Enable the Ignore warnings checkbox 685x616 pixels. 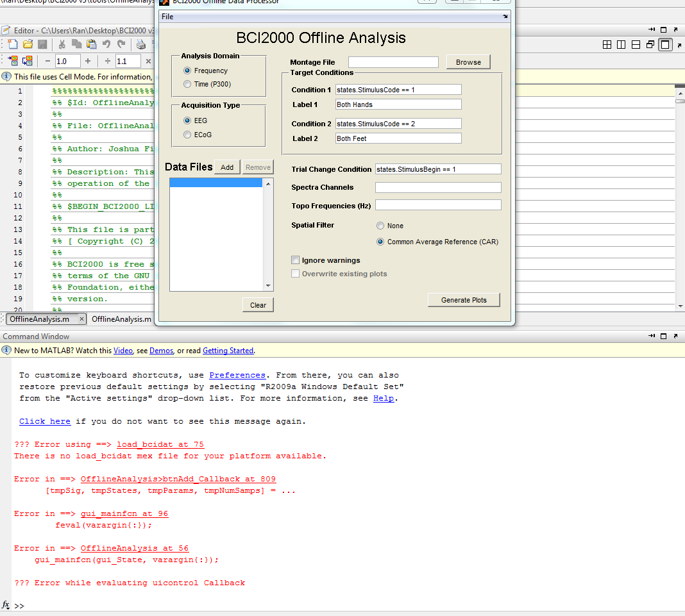[x=295, y=260]
